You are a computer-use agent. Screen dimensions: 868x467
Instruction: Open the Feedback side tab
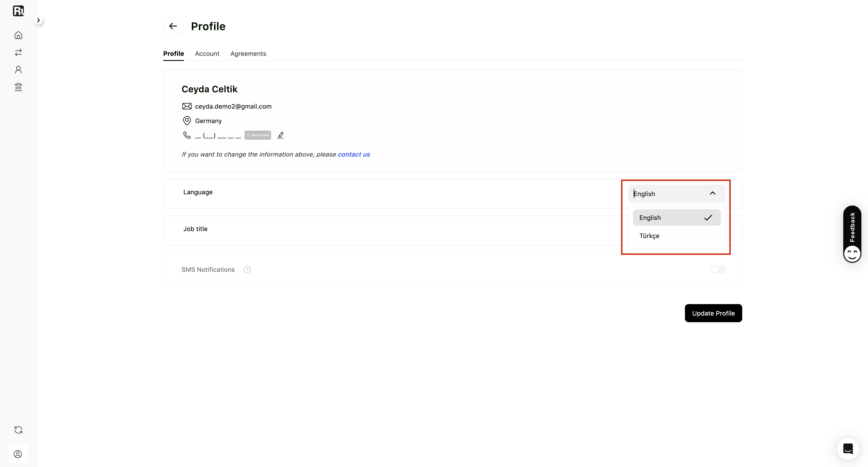(x=852, y=234)
